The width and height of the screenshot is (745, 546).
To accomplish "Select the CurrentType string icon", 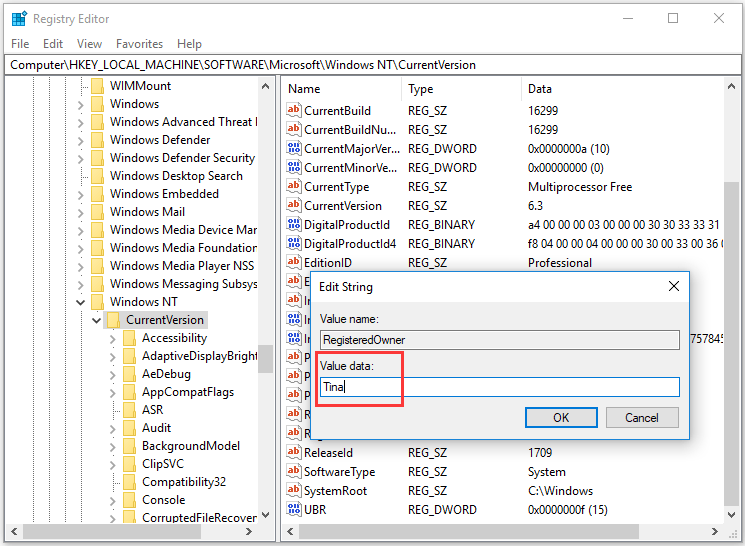I will coord(294,186).
